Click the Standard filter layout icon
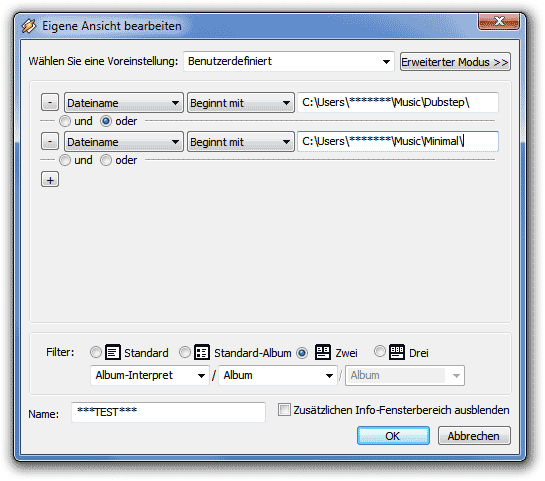This screenshot has height=481, width=545. click(113, 352)
